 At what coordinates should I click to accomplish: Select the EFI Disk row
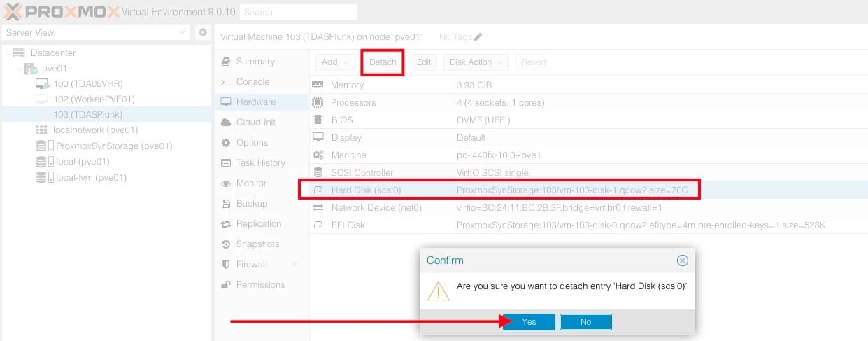coord(588,225)
